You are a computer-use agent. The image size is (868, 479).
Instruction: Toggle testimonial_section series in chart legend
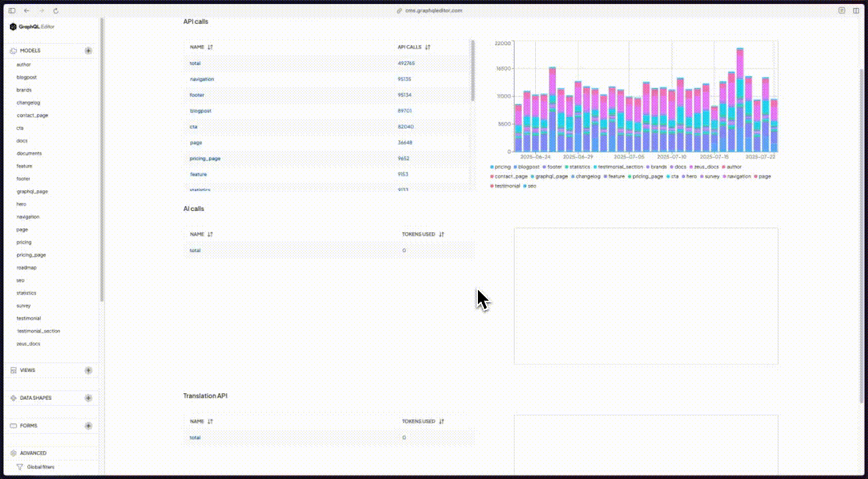coord(618,167)
